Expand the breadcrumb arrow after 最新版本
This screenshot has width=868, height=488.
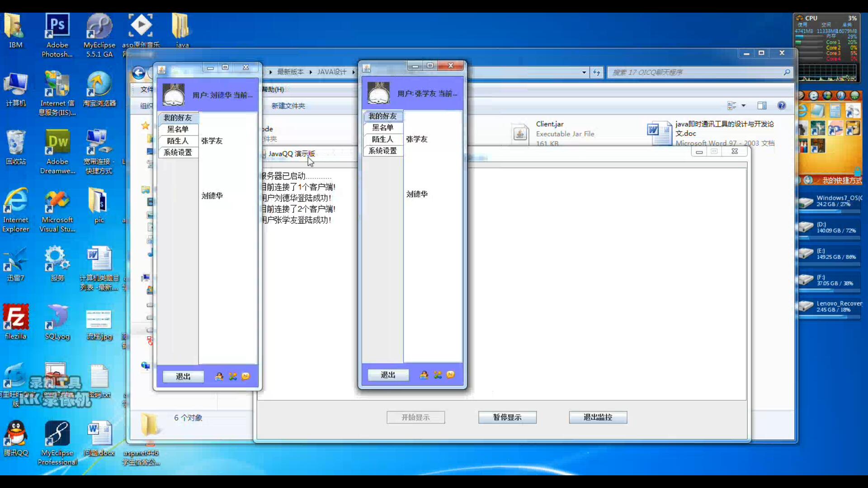click(311, 72)
